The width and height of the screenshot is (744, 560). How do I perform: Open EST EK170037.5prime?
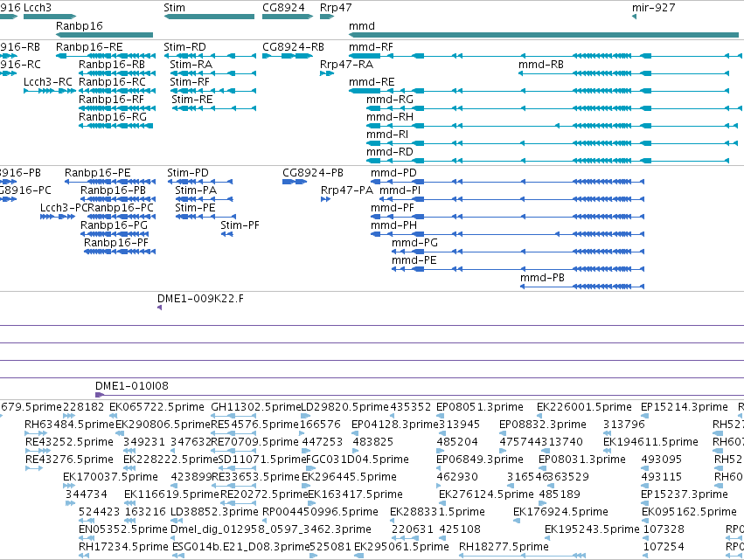110,477
